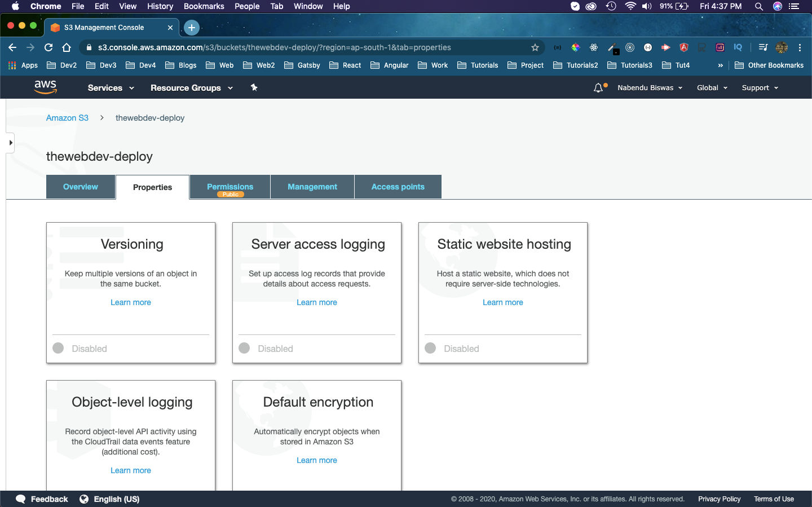Toggle the Static website hosting Disabled indicator
The height and width of the screenshot is (507, 812).
430,348
